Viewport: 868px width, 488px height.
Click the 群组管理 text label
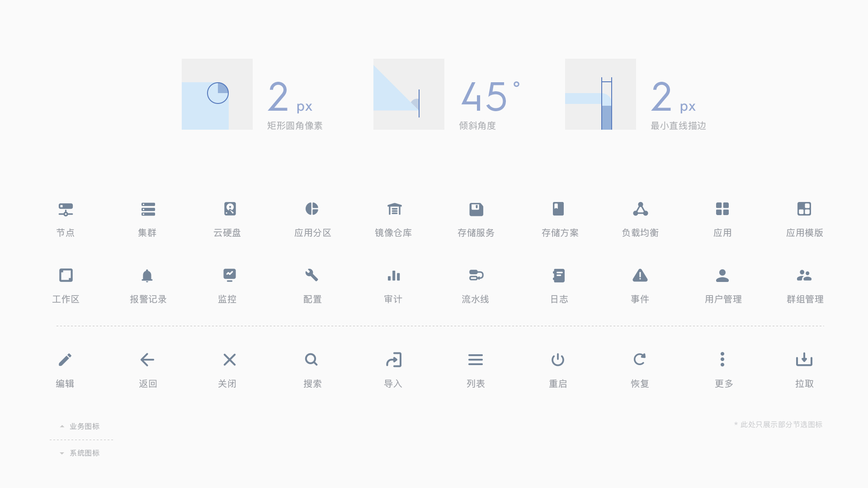click(x=805, y=299)
